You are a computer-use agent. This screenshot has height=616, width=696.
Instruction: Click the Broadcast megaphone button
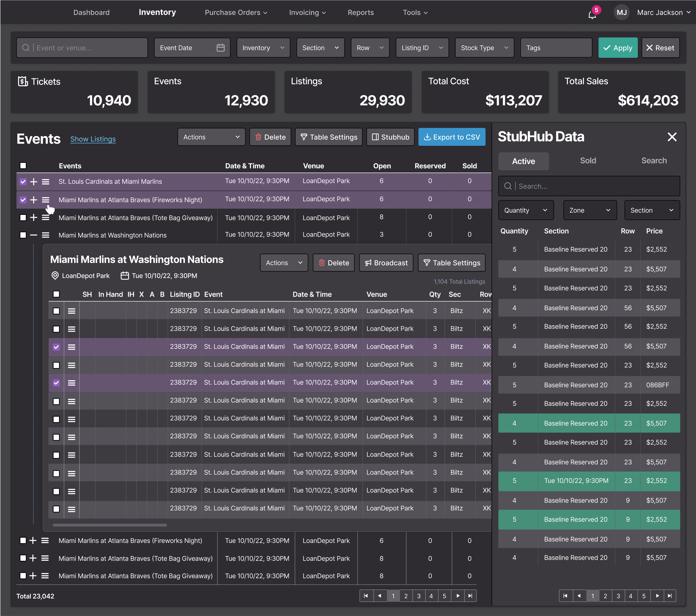coord(386,263)
